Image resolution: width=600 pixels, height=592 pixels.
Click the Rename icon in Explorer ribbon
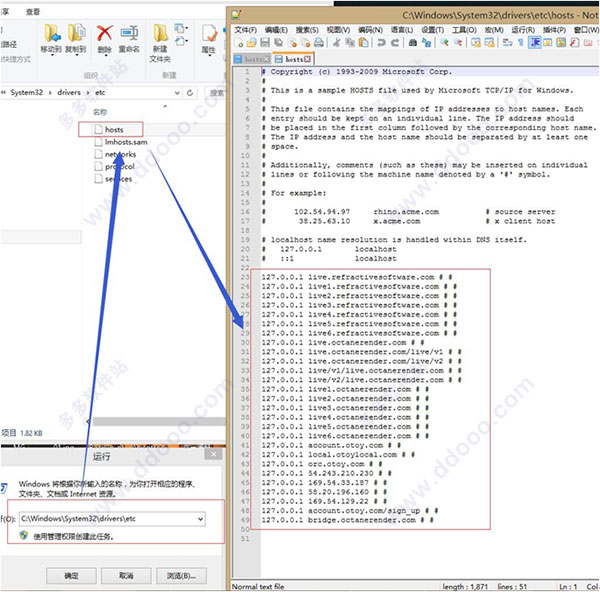[129, 34]
